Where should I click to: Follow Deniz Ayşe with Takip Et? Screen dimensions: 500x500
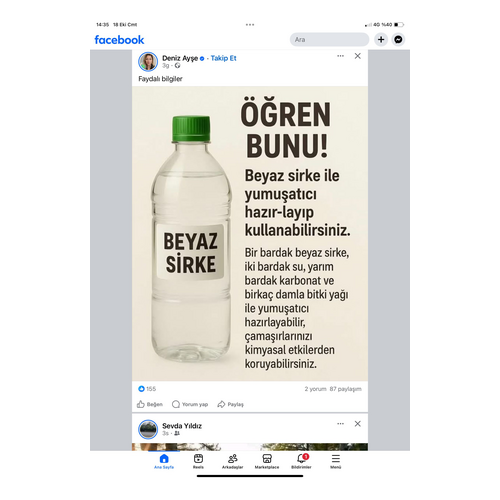coord(223,58)
